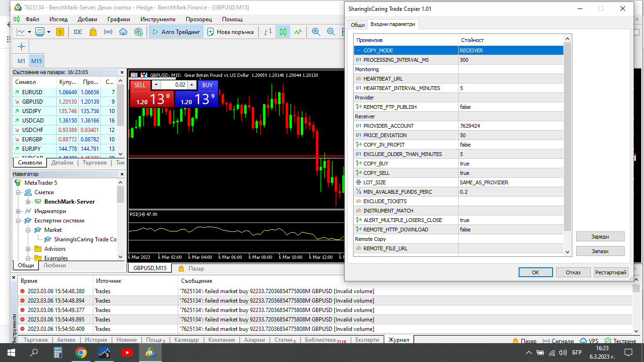Select the M1 timeframe
644x362 pixels.
22,61
